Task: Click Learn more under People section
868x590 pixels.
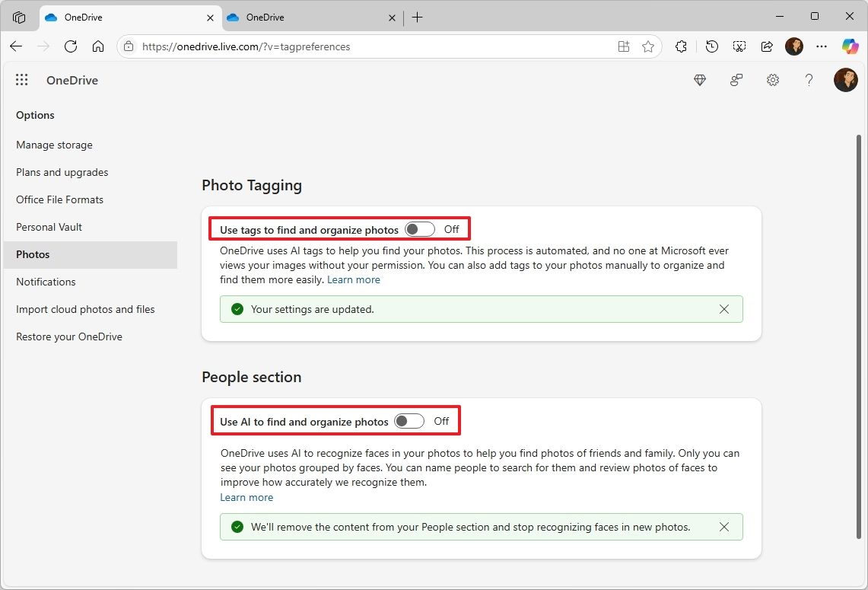Action: pos(246,497)
